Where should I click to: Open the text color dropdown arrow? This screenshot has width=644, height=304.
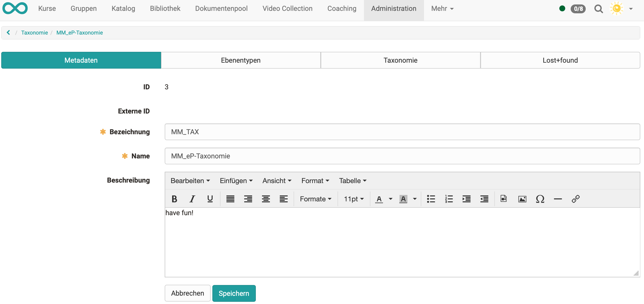(390, 199)
